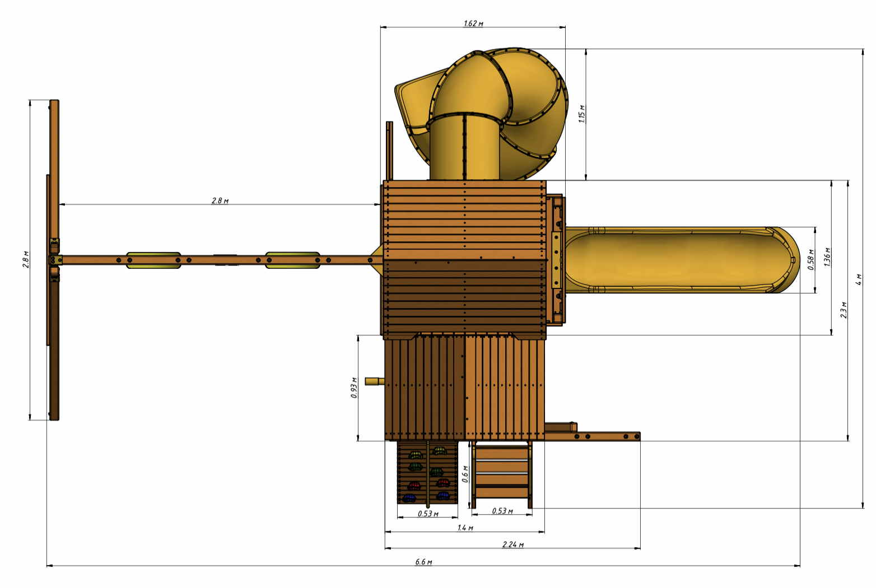This screenshot has height=588, width=876.
Task: Click the 4 m overall height label
Action: click(x=859, y=279)
